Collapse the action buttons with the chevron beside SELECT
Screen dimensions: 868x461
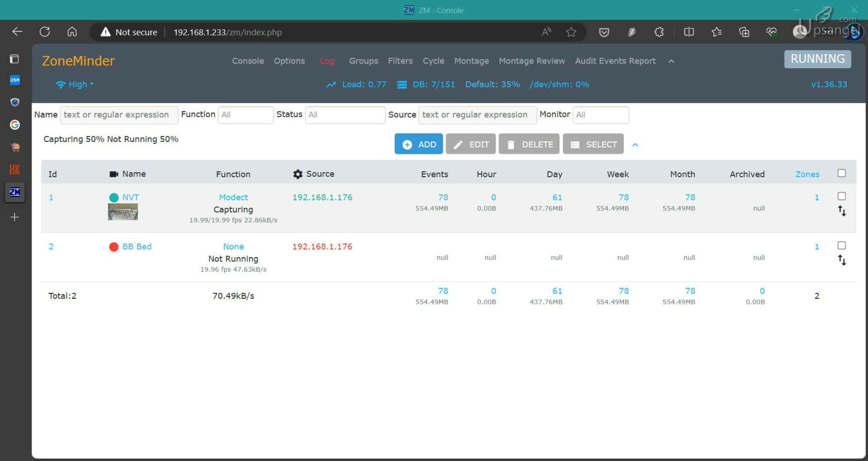click(635, 144)
